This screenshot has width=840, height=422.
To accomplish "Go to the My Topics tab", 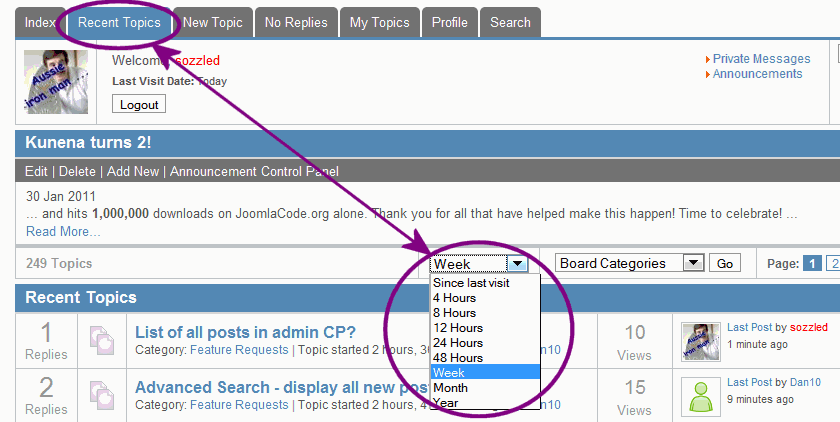I will (x=380, y=22).
